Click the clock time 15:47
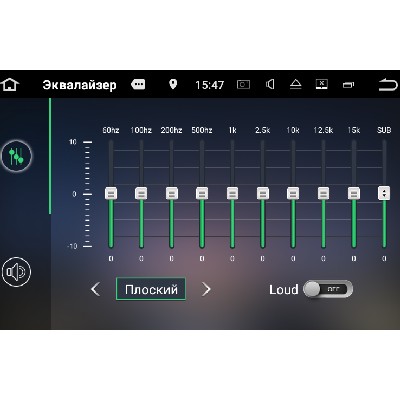This screenshot has height=400, width=400. pos(209,85)
